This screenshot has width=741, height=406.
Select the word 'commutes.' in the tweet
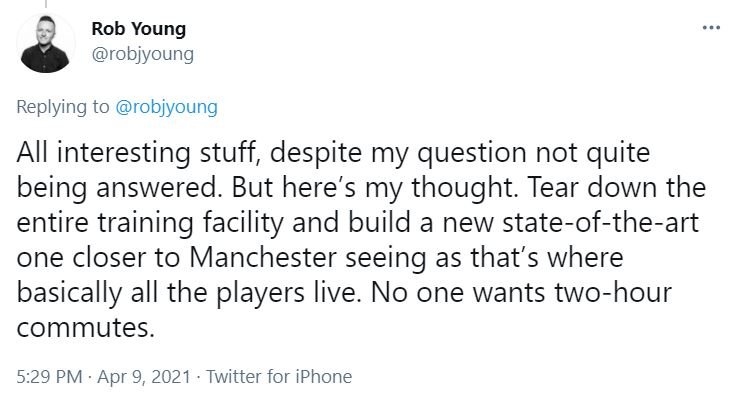[86, 328]
